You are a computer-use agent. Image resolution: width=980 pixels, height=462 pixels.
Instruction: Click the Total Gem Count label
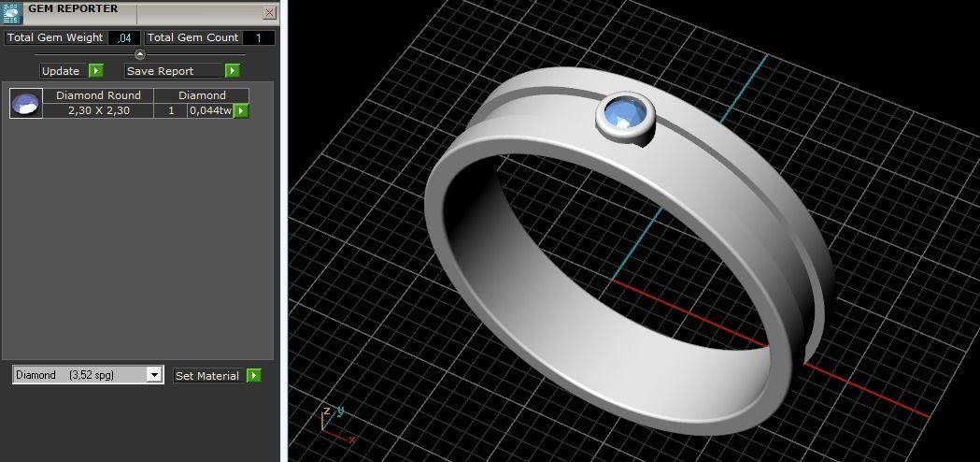point(193,37)
